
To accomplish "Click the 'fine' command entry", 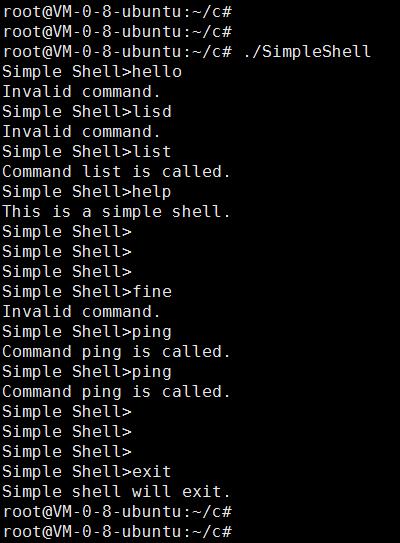I will pyautogui.click(x=152, y=292).
